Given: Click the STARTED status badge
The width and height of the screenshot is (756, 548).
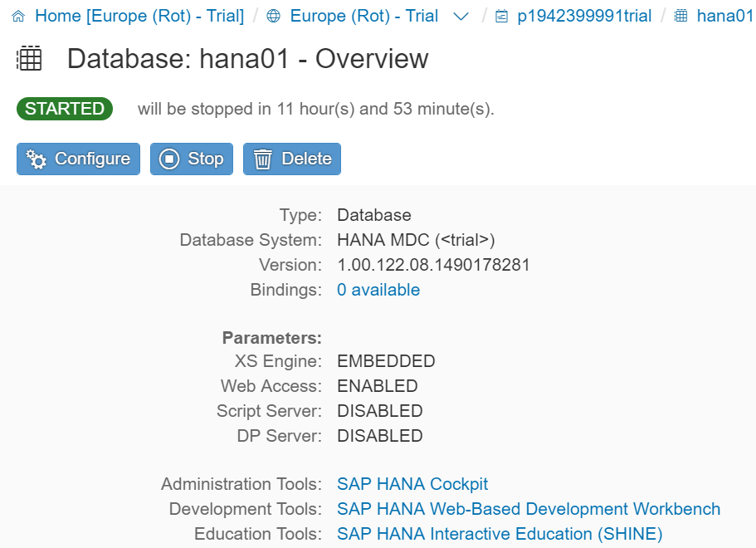Looking at the screenshot, I should coord(65,109).
